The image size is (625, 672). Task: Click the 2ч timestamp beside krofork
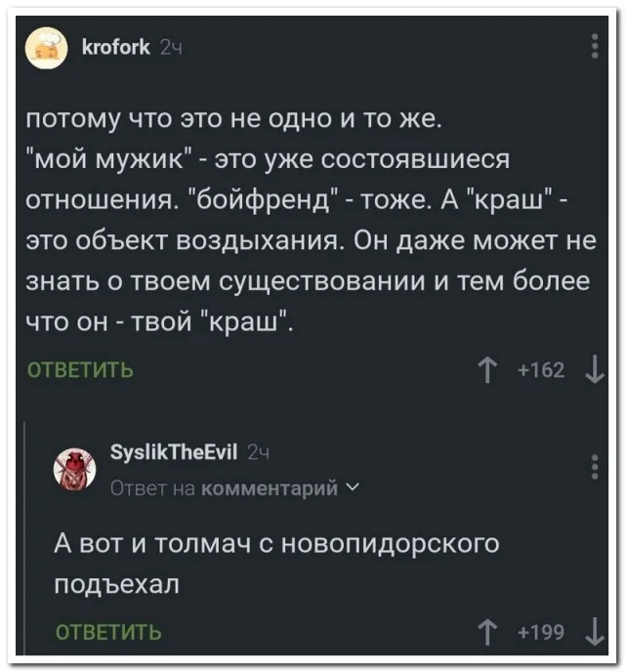(171, 46)
